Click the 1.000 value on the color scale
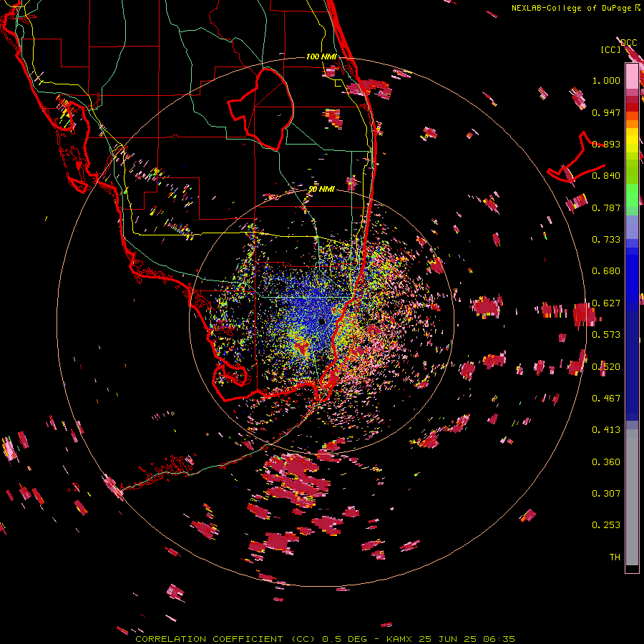 coord(606,80)
